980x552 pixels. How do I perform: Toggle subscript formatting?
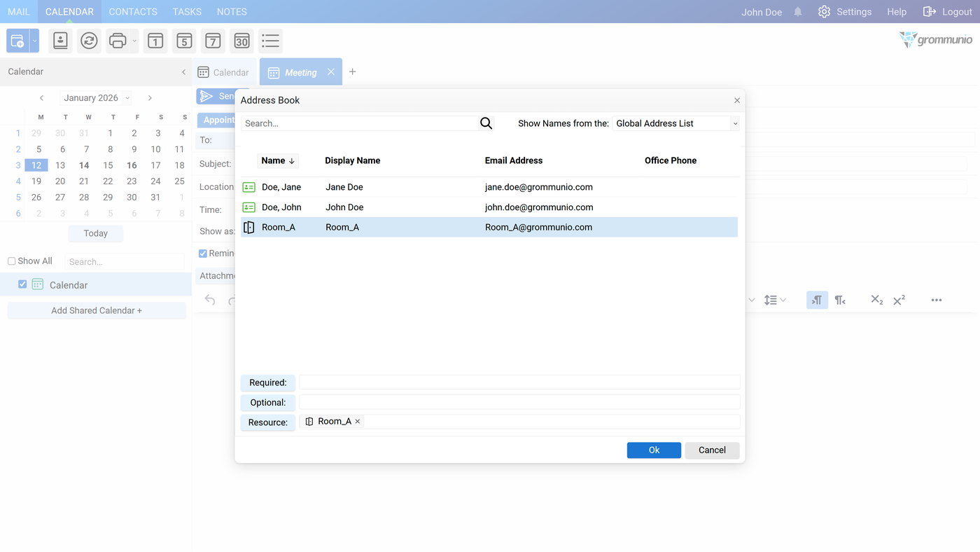point(876,300)
